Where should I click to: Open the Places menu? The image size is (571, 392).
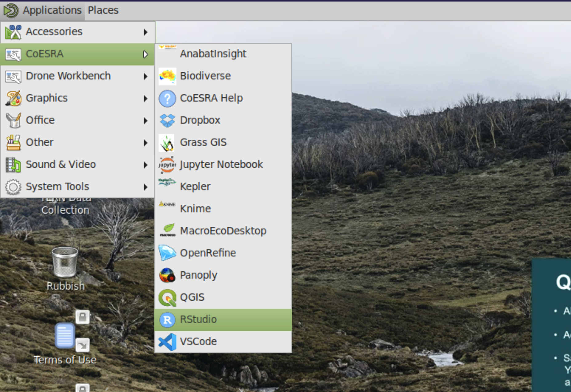click(x=103, y=10)
